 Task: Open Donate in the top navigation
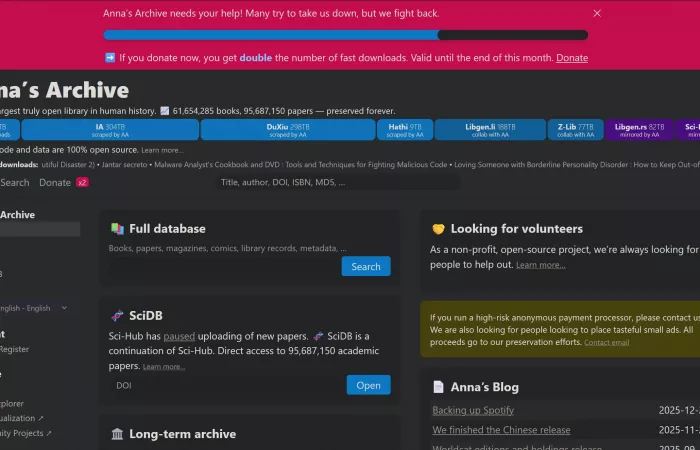(x=55, y=183)
